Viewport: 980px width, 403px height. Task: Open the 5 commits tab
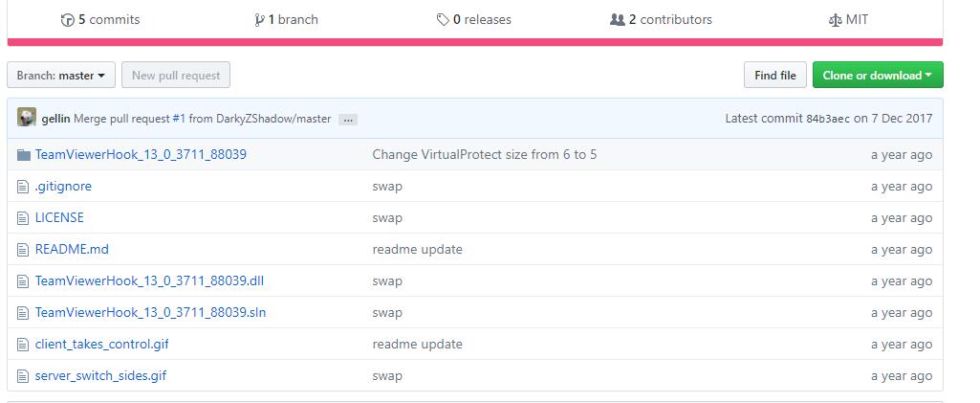pos(100,20)
